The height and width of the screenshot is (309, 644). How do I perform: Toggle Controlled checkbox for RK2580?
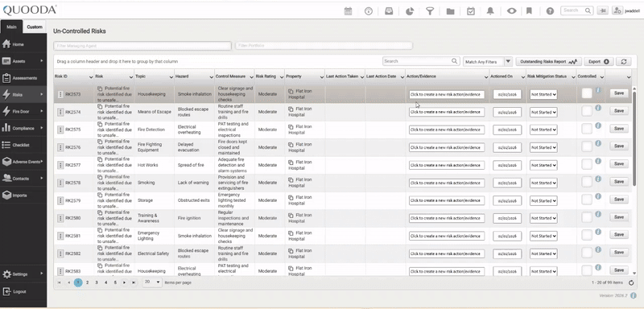[x=587, y=217]
